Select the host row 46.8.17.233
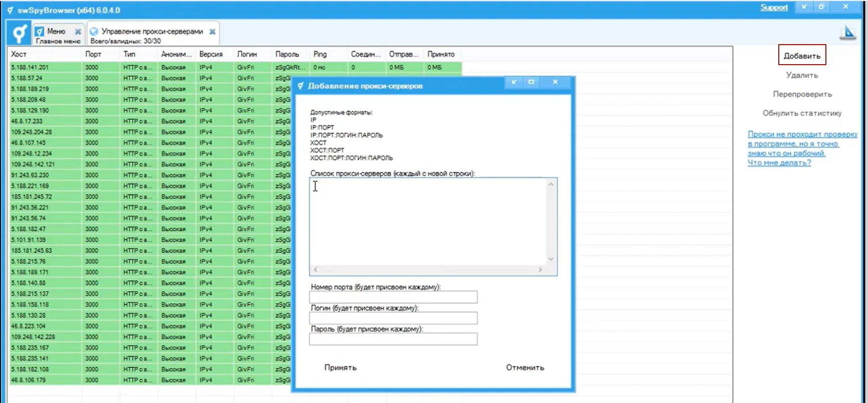Screen dimensions: 868x403 tap(150, 121)
